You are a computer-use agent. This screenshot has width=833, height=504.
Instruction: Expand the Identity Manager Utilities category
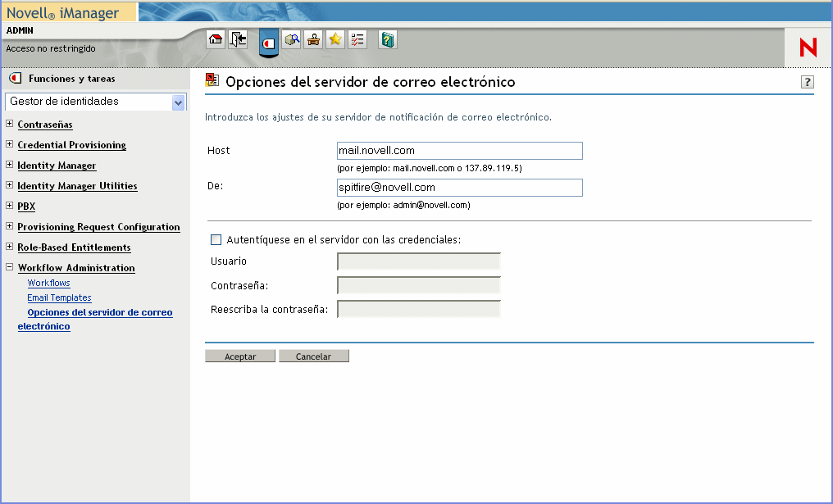(x=10, y=185)
